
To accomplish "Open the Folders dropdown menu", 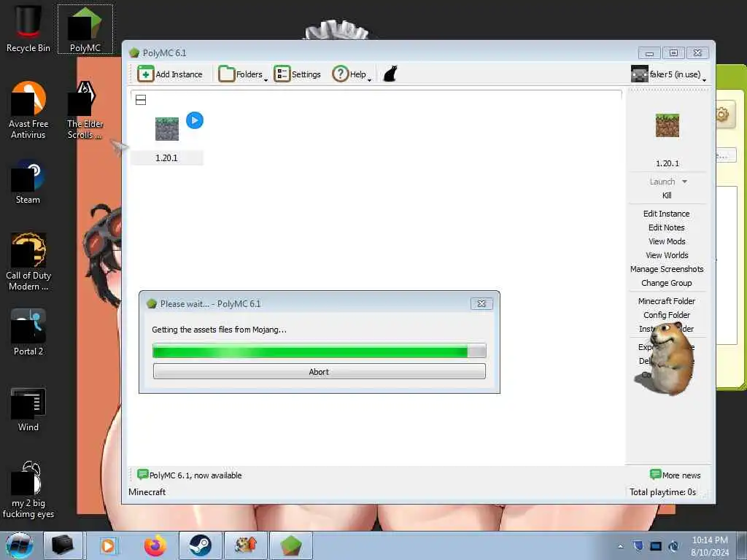I will 243,74.
